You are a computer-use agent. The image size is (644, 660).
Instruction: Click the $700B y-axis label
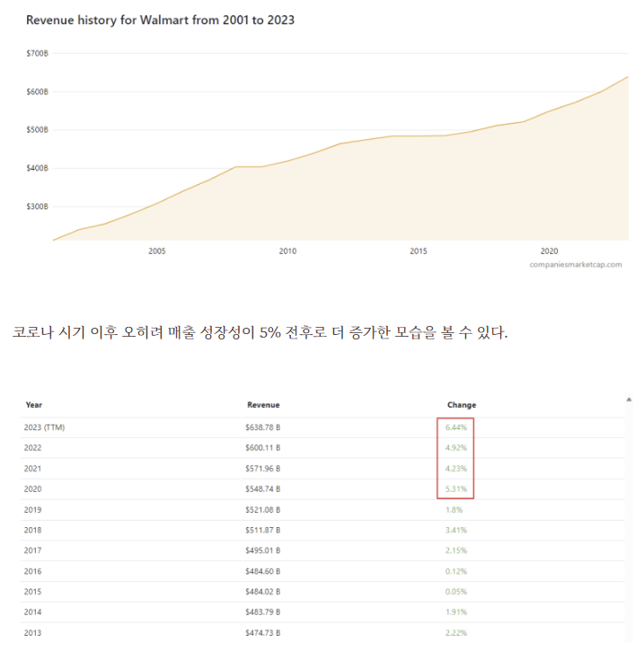point(38,54)
